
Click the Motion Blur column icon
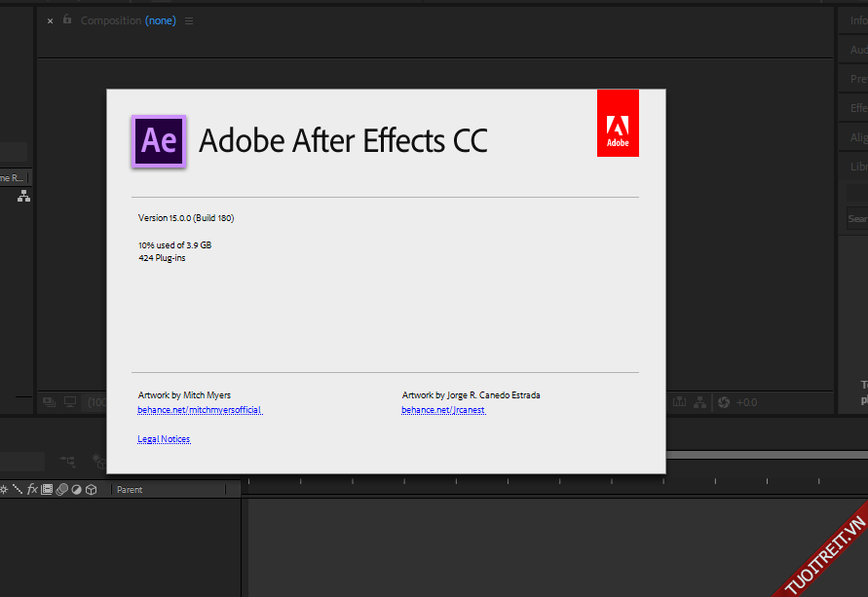pos(61,490)
